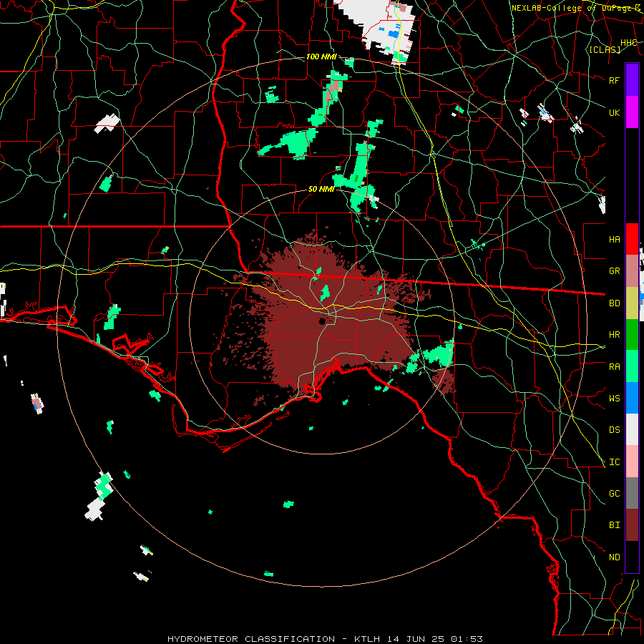Click the RA legend text label
Image resolution: width=644 pixels, height=644 pixels.
pyautogui.click(x=614, y=366)
